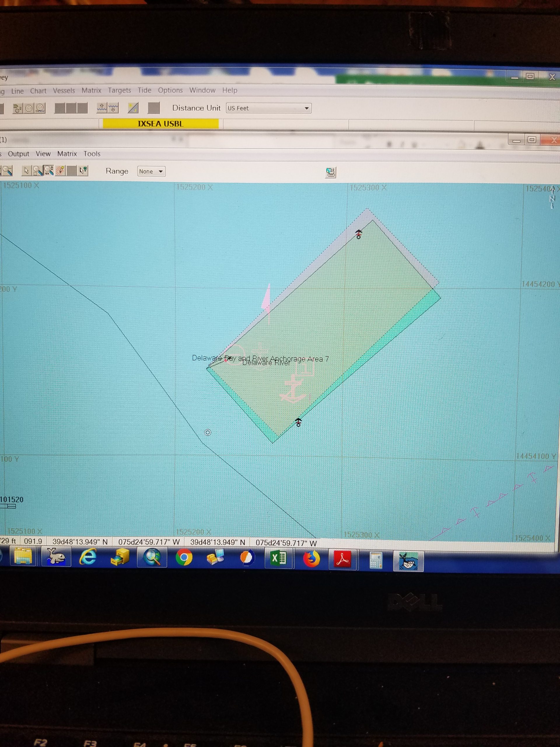Click the top grid label 1525200 X
560x747 pixels.
click(195, 187)
